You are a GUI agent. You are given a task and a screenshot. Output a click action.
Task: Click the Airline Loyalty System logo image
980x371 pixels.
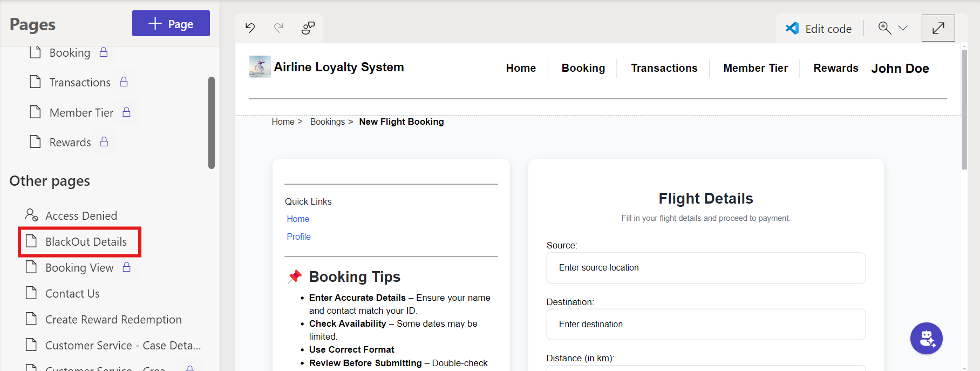[260, 67]
